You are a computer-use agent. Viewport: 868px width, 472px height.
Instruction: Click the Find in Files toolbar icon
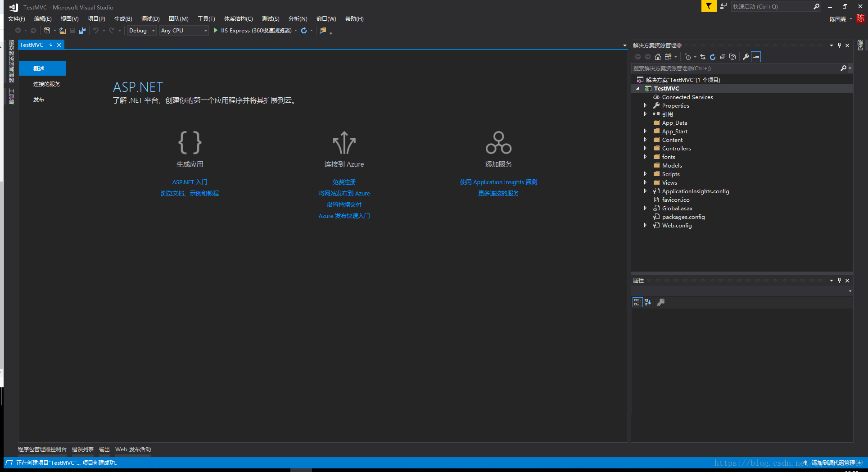tap(323, 31)
